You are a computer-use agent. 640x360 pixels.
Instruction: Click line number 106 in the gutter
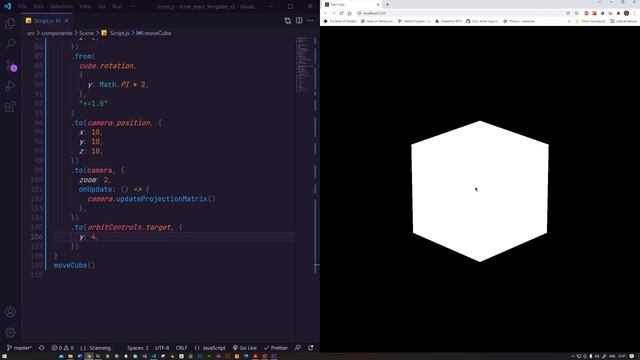pos(37,237)
